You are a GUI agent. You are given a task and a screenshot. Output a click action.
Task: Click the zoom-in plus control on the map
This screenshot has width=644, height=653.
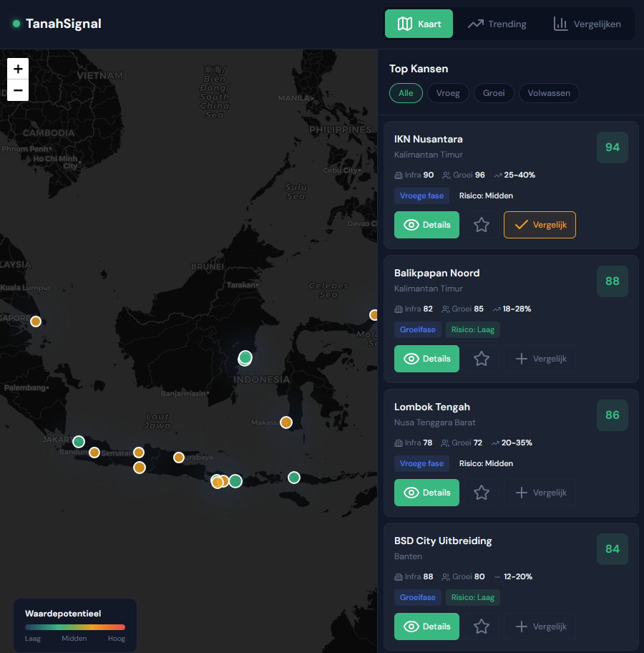click(x=17, y=69)
